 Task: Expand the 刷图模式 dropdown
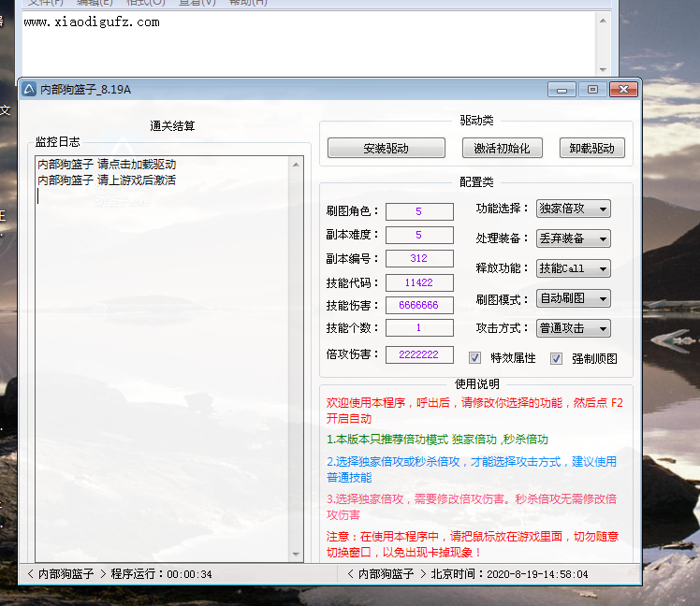(574, 298)
